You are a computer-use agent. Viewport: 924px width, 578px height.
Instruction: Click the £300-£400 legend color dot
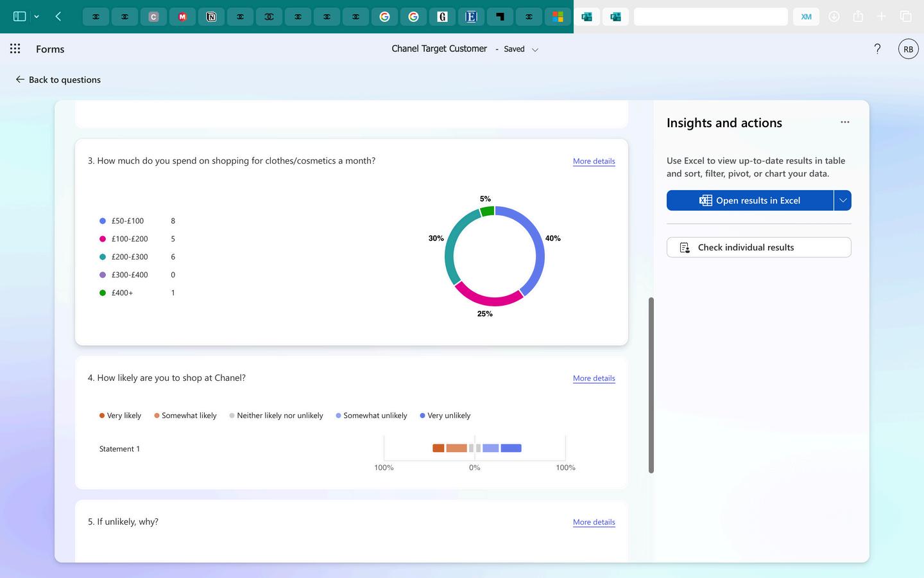pos(103,275)
